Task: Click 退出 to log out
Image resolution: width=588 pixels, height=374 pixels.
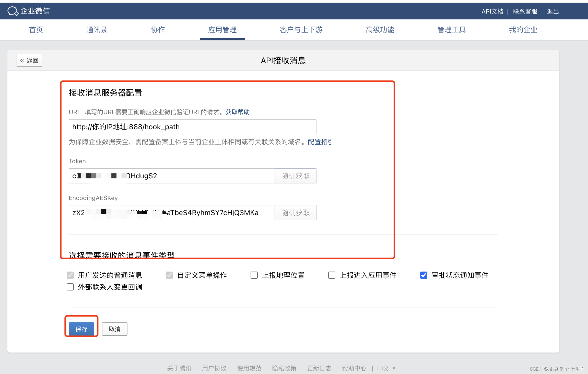Action: coord(553,11)
